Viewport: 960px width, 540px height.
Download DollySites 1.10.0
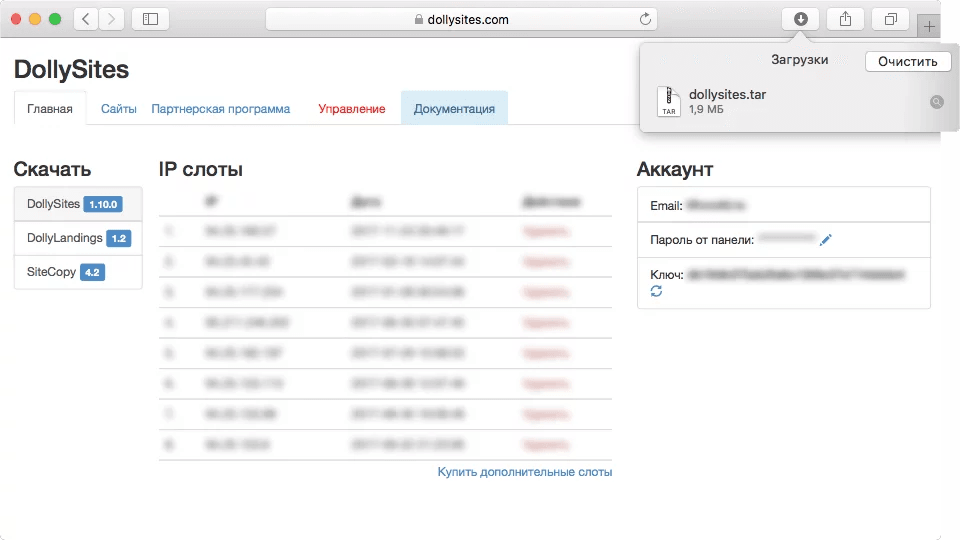pyautogui.click(x=78, y=204)
